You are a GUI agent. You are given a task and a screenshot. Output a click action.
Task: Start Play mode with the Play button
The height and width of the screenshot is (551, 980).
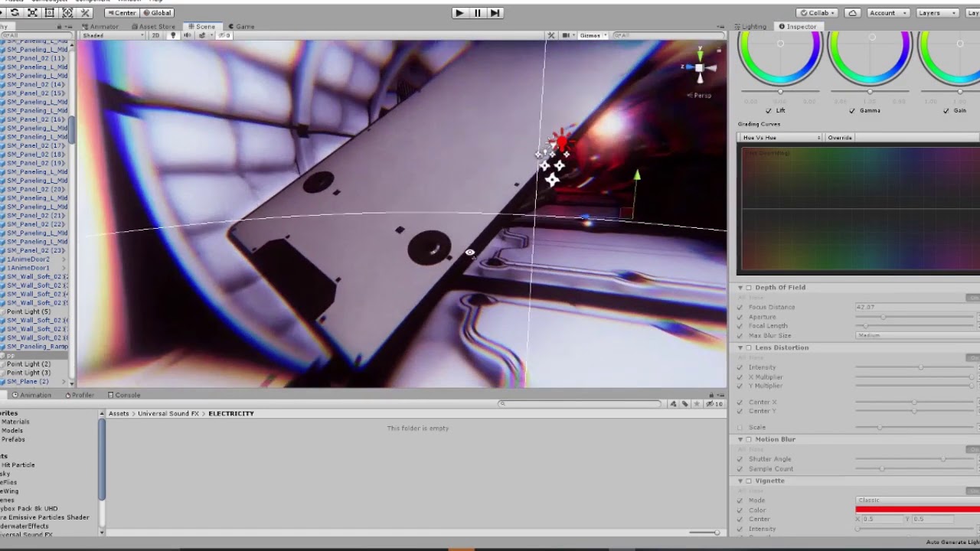(x=459, y=12)
